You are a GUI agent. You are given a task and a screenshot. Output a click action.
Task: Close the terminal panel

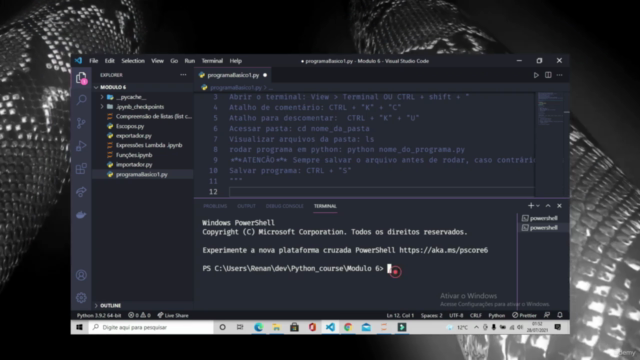pyautogui.click(x=560, y=206)
